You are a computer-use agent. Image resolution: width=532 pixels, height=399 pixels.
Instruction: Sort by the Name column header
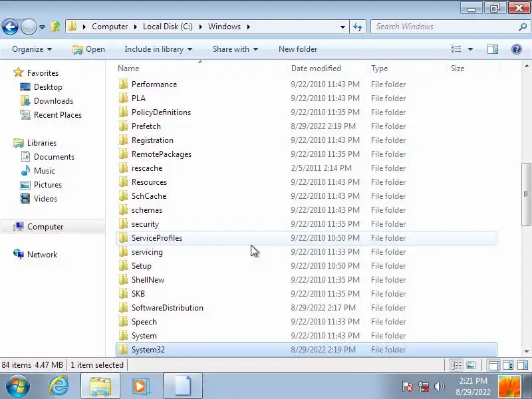pos(200,68)
